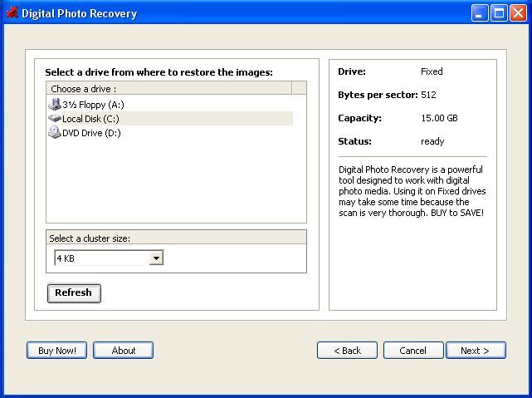This screenshot has height=398, width=532.
Task: Click the Drive type value Fixed
Action: (432, 71)
